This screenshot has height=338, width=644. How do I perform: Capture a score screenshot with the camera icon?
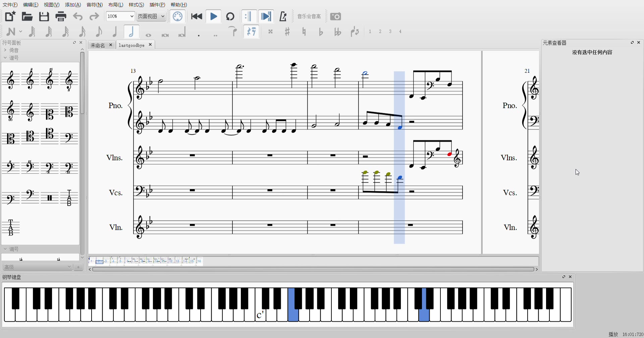336,16
